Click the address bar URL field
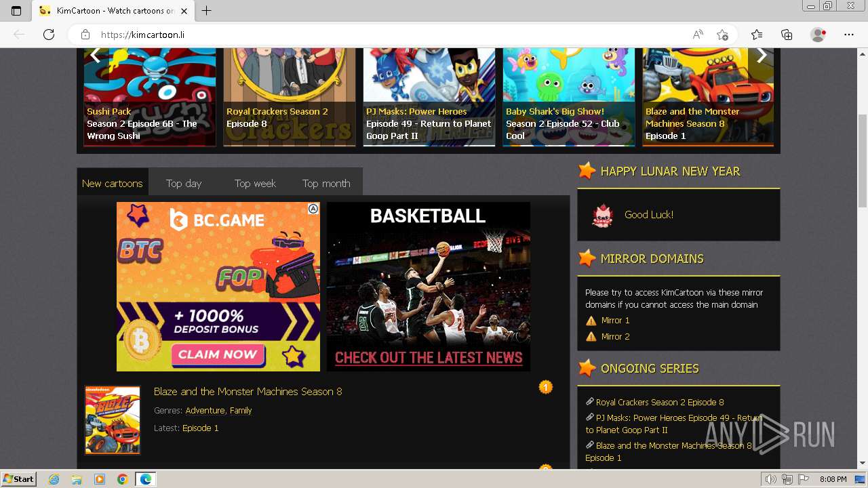The image size is (868, 488). pos(393,35)
